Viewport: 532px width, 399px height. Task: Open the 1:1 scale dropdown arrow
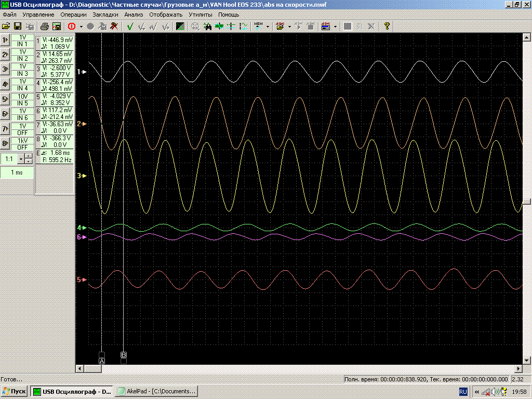pyautogui.click(x=21, y=159)
